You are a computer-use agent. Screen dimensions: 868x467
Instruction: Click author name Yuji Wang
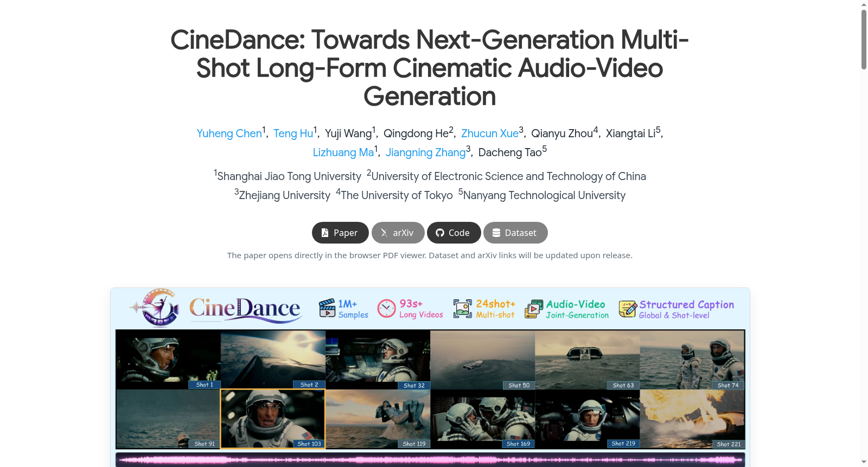(x=348, y=133)
